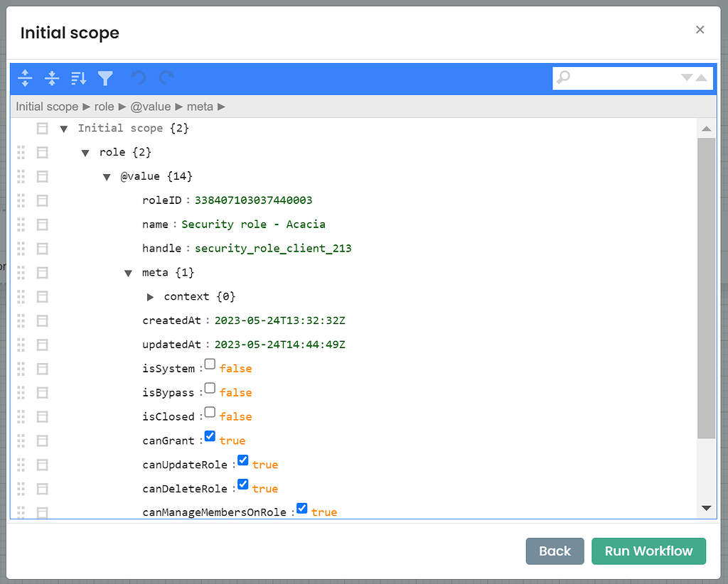Viewport: 728px width, 584px height.
Task: Disable the canUpdateRole checkbox
Action: [242, 460]
